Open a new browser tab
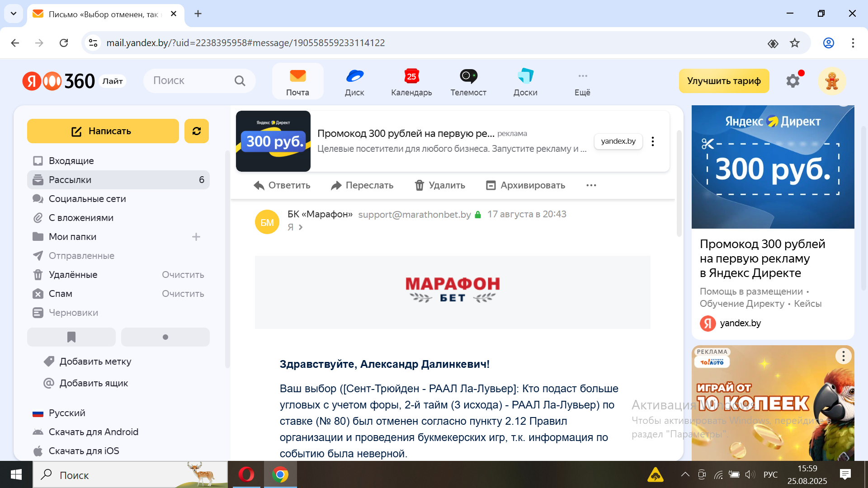Screen dimensions: 868x488 point(198,14)
